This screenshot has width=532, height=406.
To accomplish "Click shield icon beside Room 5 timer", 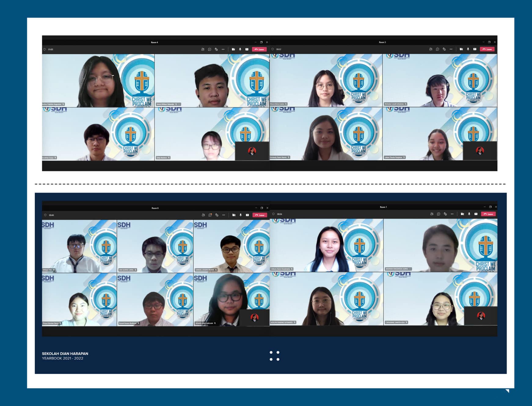I will 273,49.
